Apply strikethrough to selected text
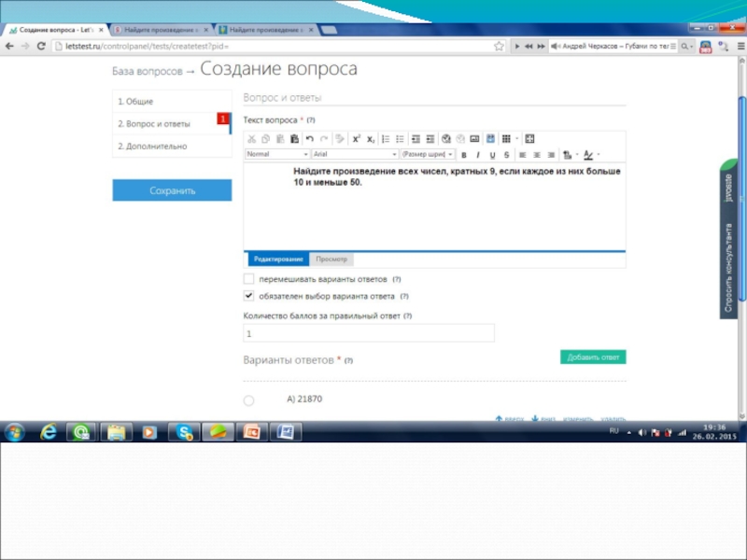 (506, 155)
